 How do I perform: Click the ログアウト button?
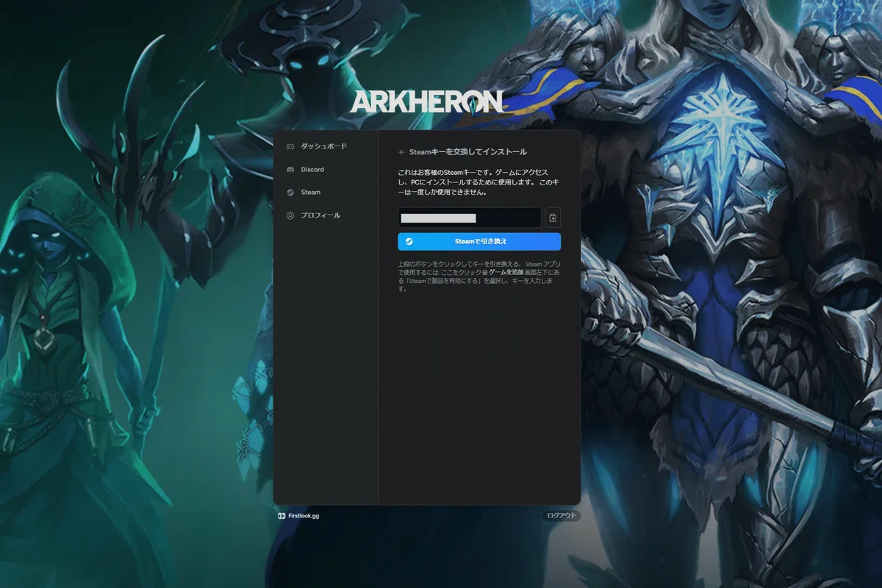pos(562,516)
